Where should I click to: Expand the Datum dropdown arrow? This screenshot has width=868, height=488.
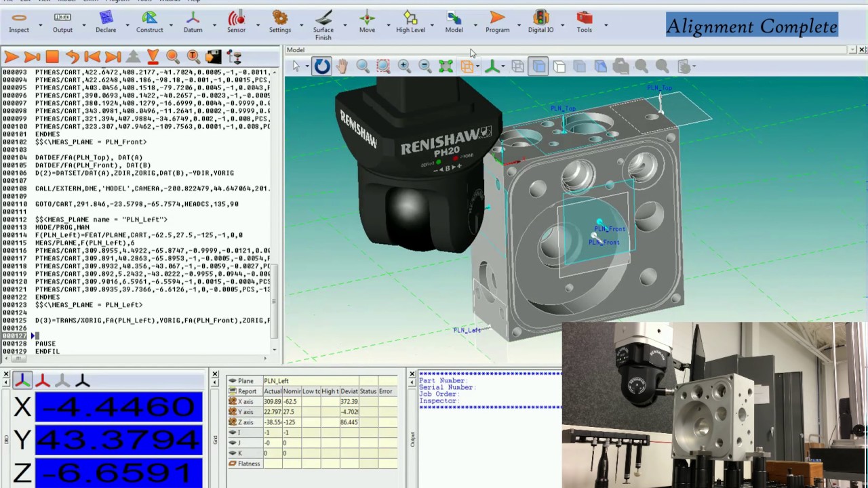point(214,25)
